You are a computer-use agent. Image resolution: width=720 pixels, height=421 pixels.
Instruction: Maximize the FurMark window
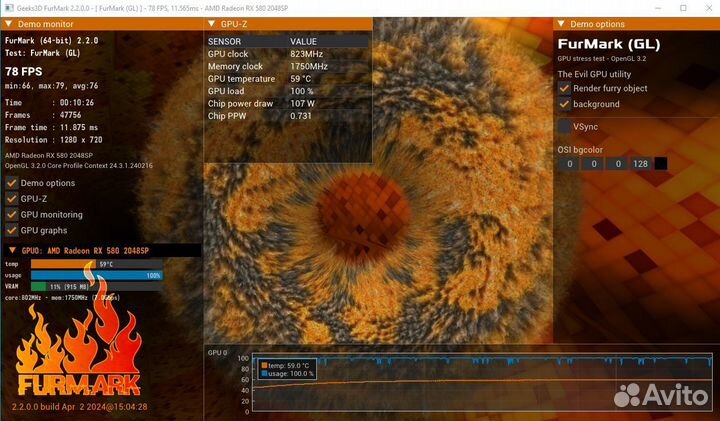click(683, 8)
